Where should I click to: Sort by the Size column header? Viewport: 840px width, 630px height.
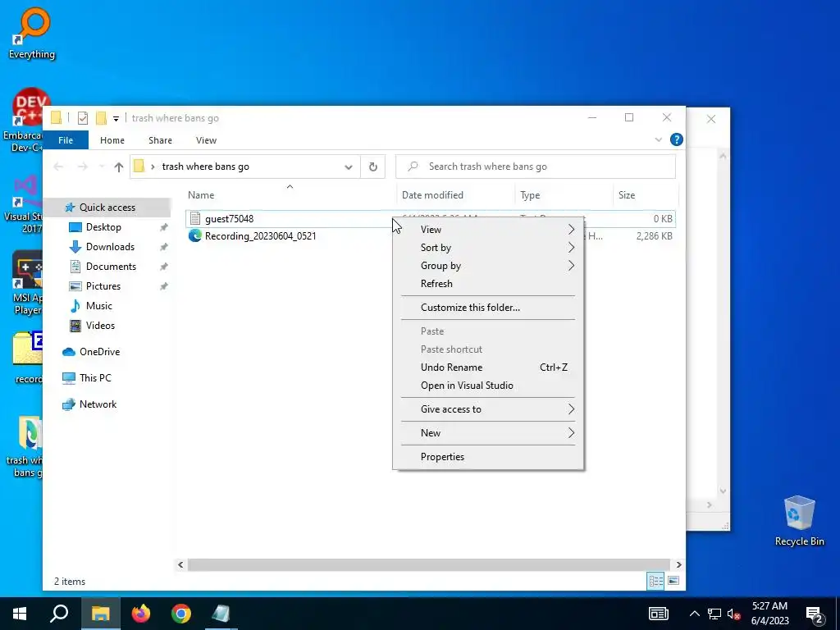(645, 195)
